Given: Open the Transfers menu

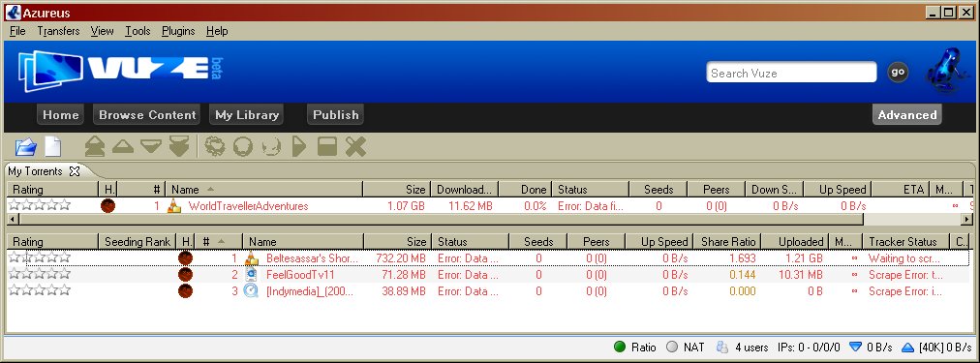Looking at the screenshot, I should (x=58, y=31).
